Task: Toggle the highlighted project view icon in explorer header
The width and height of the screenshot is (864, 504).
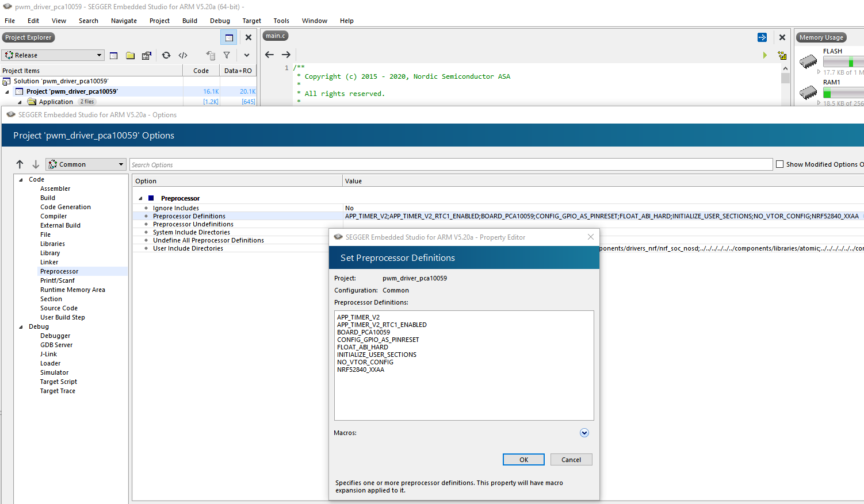Action: click(x=229, y=37)
